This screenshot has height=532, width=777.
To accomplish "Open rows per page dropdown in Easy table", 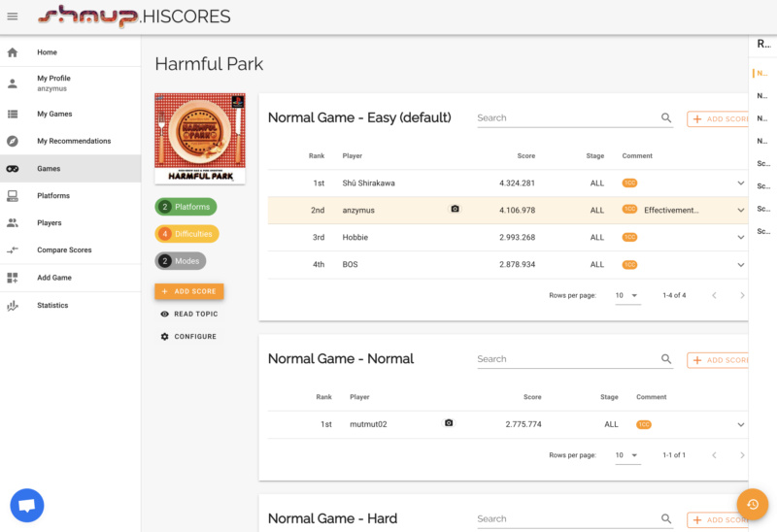I will tap(627, 296).
